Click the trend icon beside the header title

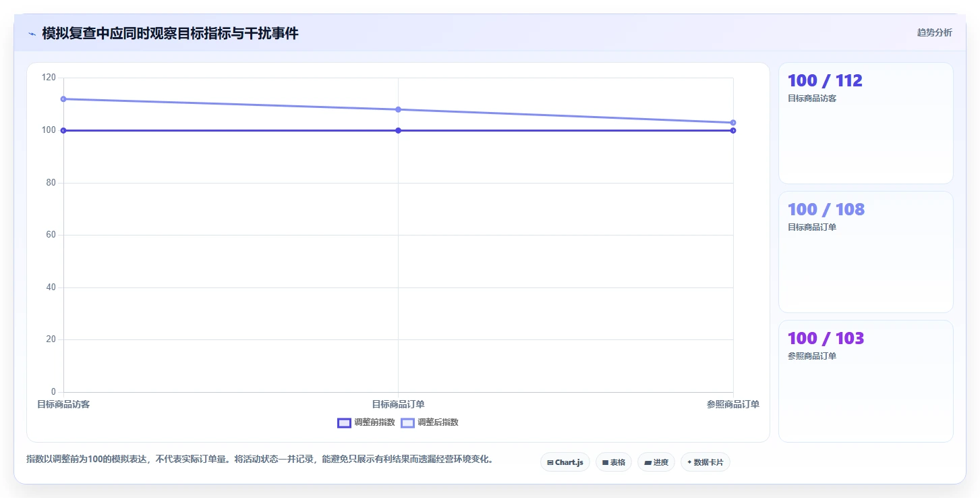point(32,34)
